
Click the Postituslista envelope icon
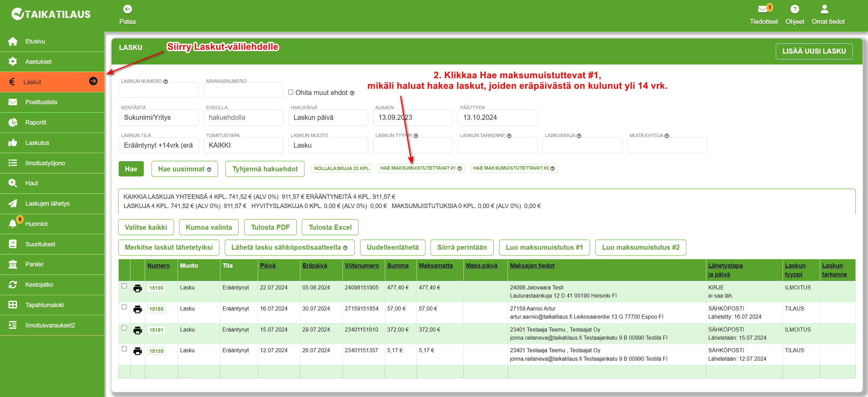(13, 102)
